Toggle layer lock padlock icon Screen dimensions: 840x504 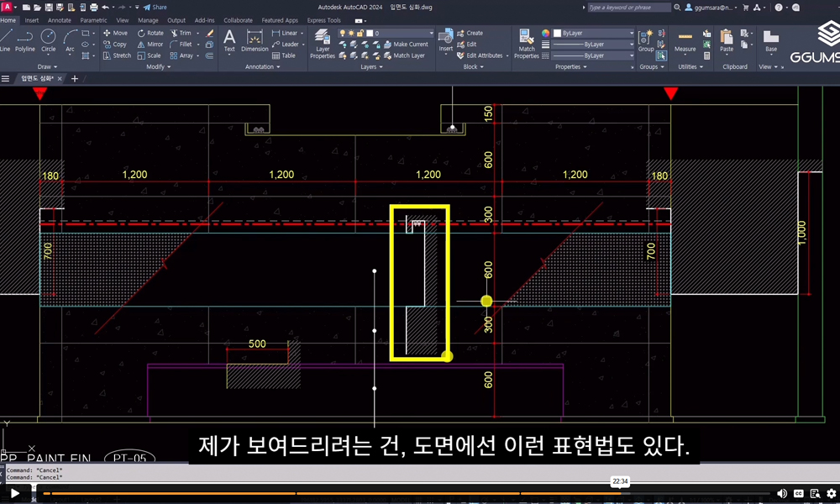[x=360, y=34]
